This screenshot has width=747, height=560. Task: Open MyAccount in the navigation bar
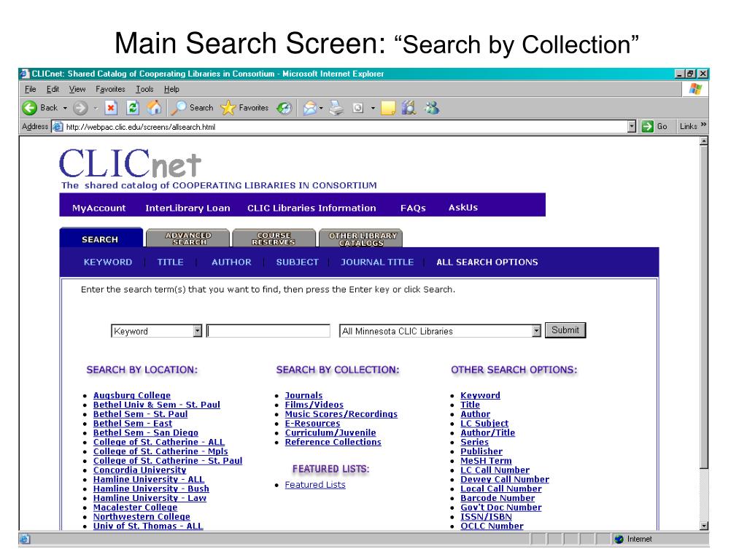[99, 208]
